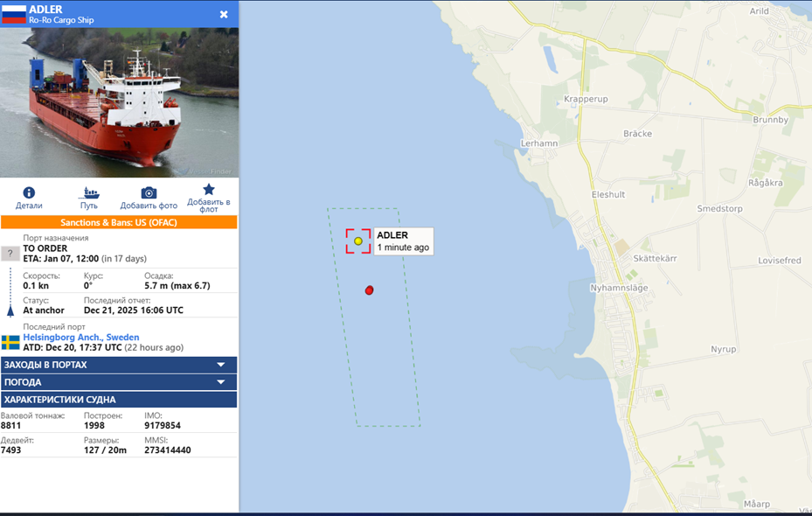Screen dimensions: 812x516
Task: Click the Russian flag icon in header
Action: 13,14
